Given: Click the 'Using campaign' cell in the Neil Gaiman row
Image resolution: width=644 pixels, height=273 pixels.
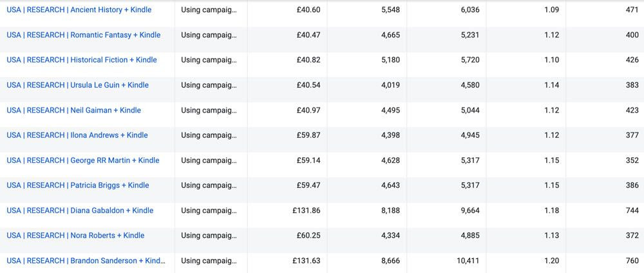Looking at the screenshot, I should 209,110.
